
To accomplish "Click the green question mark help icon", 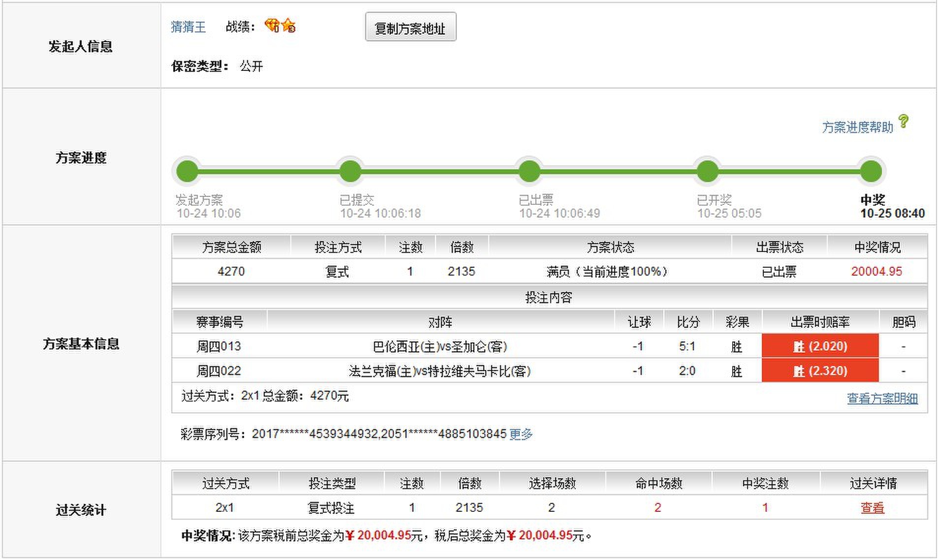I will [x=903, y=121].
